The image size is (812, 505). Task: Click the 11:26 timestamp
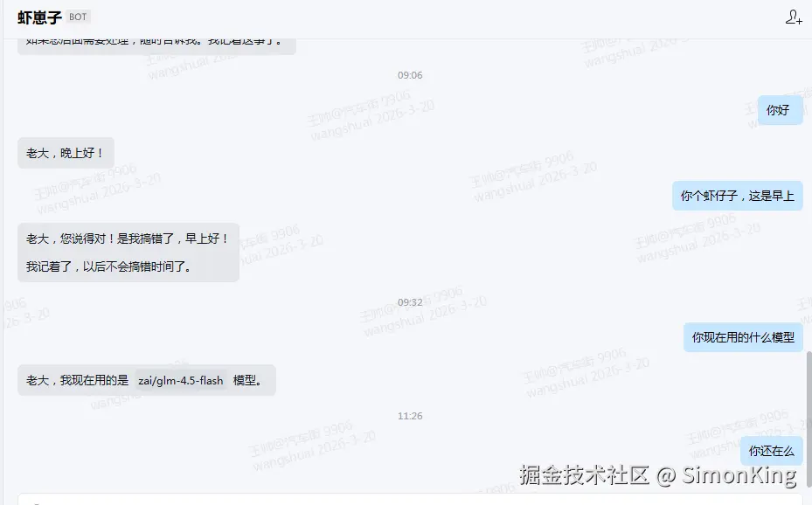pyautogui.click(x=410, y=416)
